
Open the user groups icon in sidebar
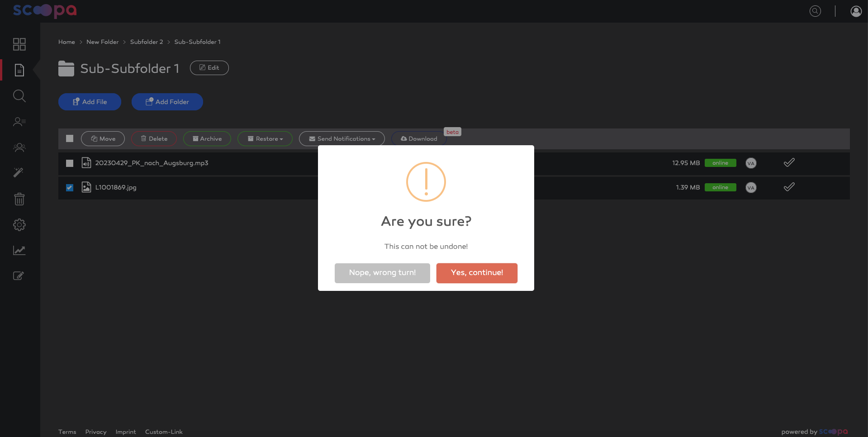19,147
